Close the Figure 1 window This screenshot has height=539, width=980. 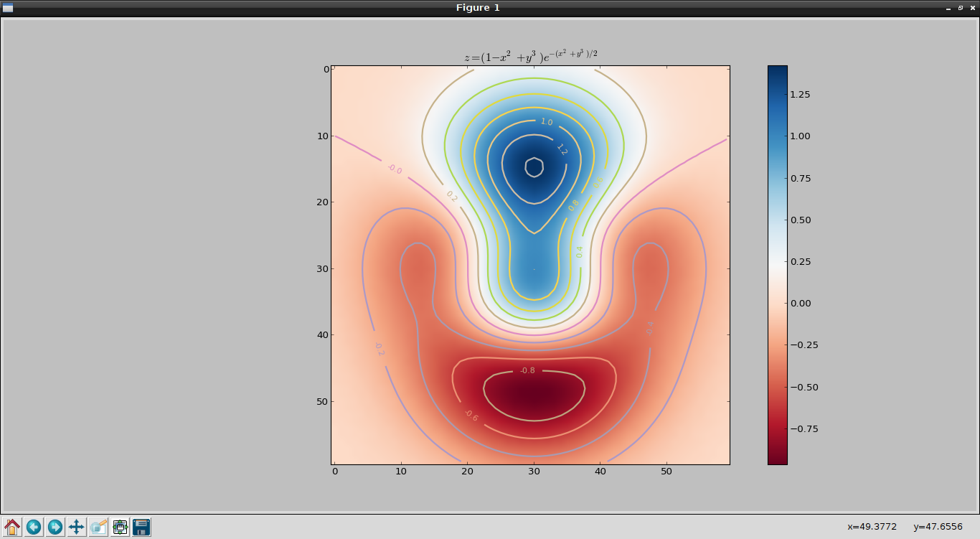[972, 8]
